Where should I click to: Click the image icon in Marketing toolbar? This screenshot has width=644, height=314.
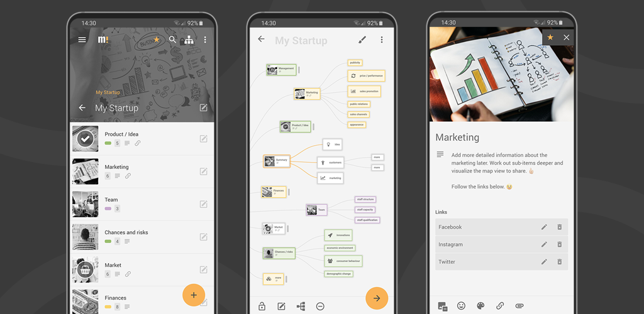[x=442, y=306]
